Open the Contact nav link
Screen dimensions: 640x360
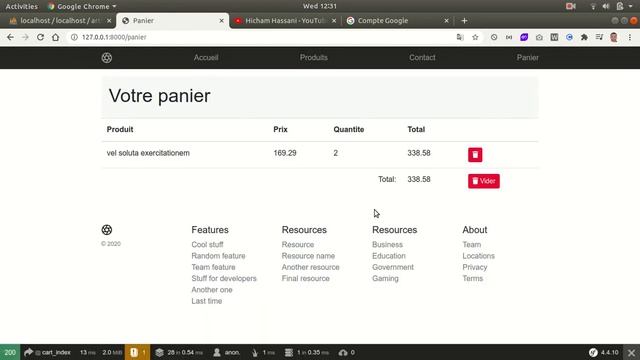coord(422,58)
